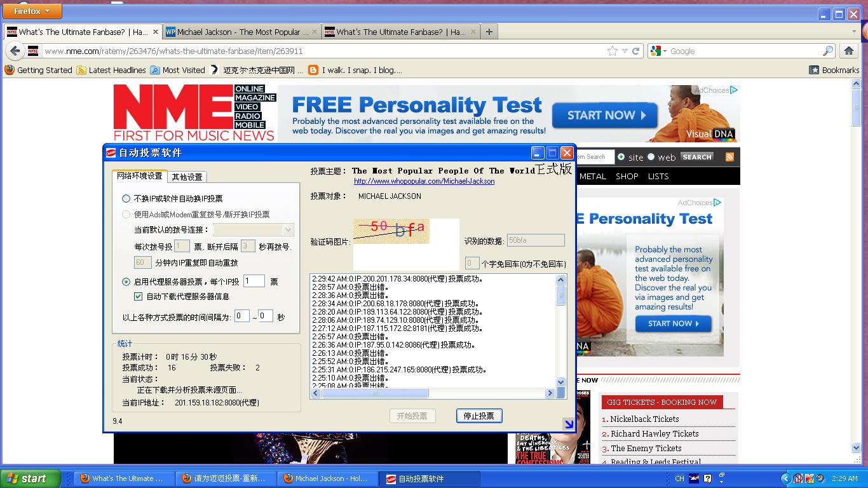
Task: Switch to the Michael Jackson - The Most Popular tab
Action: click(x=241, y=32)
